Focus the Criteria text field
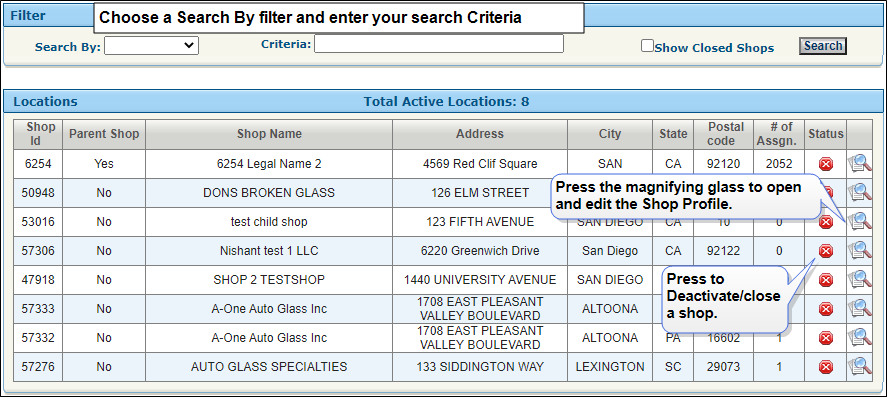Screen dimensions: 887x397 (439, 44)
